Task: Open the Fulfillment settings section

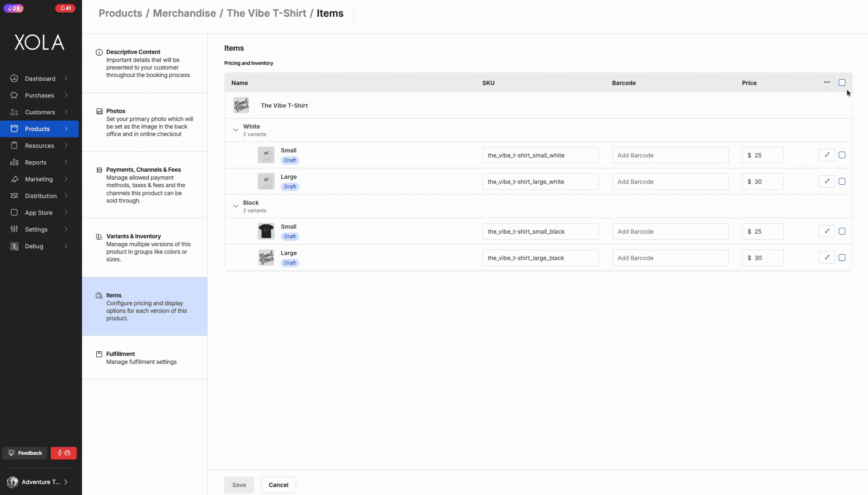Action: pos(145,358)
